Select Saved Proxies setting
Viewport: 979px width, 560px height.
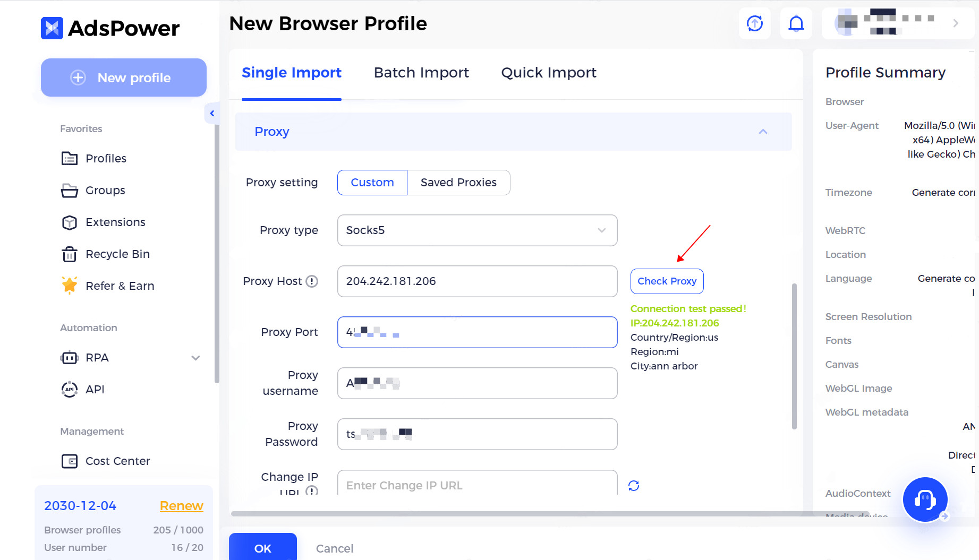(x=458, y=183)
